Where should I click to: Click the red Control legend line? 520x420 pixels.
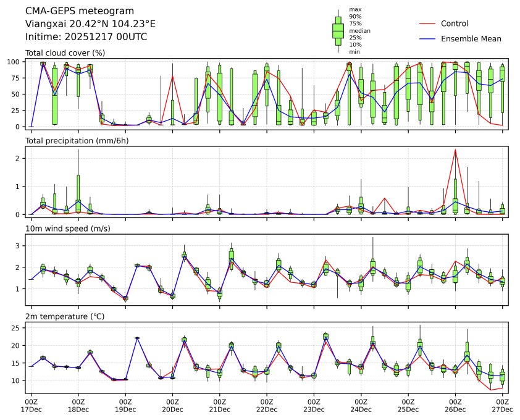pos(427,24)
